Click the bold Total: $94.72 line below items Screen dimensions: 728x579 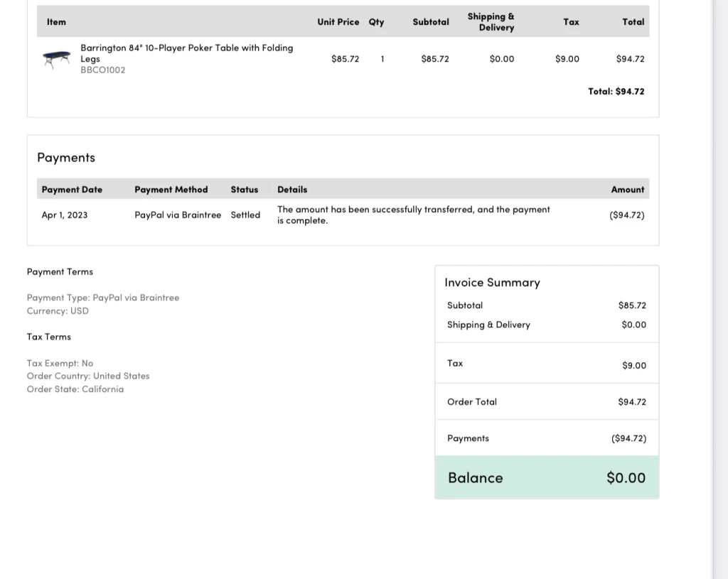click(616, 92)
